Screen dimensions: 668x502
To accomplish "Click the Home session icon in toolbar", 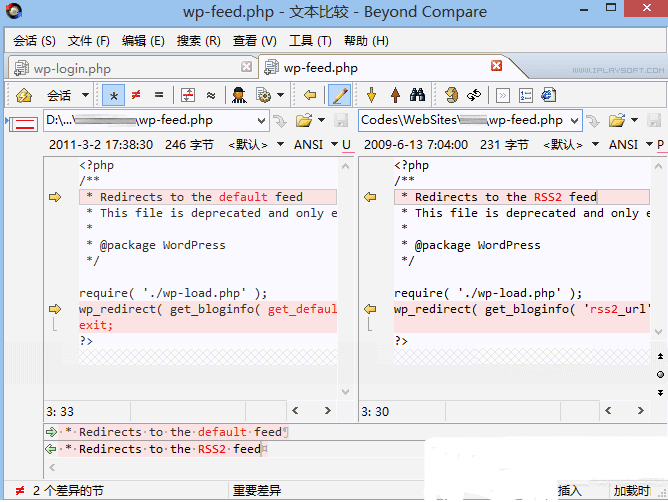I will coord(24,95).
